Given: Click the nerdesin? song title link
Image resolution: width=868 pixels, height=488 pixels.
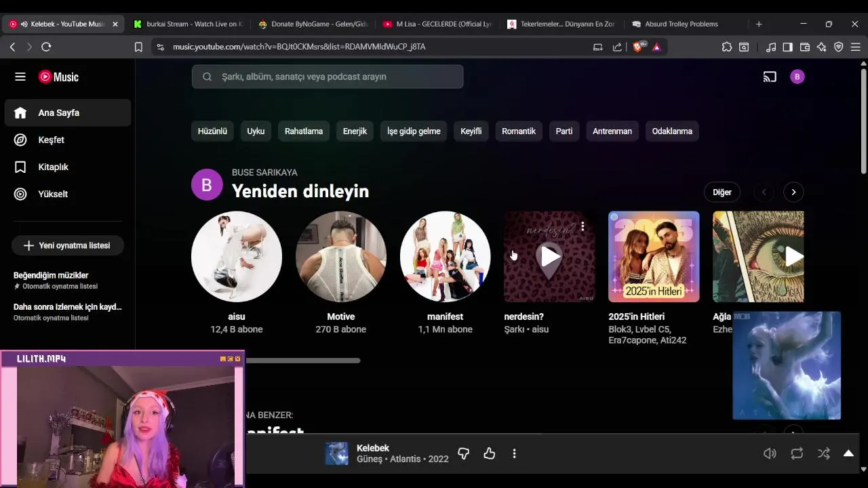Looking at the screenshot, I should [x=524, y=317].
